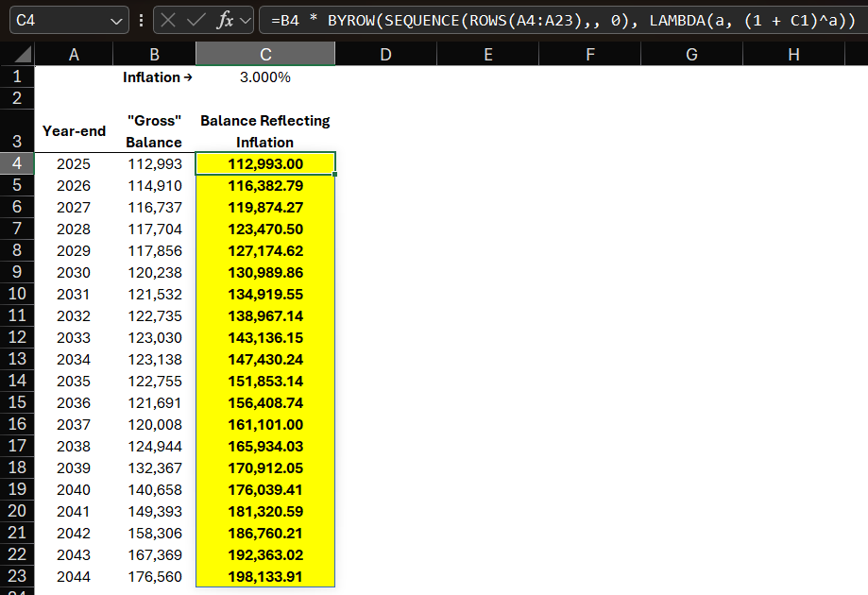Click the year 2030 cell
This screenshot has width=868, height=595.
(x=74, y=272)
